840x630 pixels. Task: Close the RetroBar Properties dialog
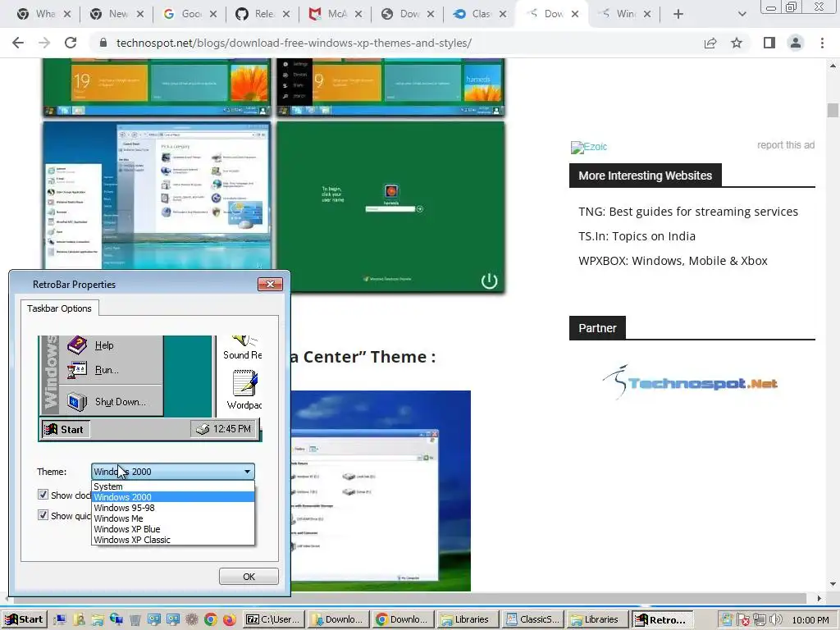[x=270, y=284]
